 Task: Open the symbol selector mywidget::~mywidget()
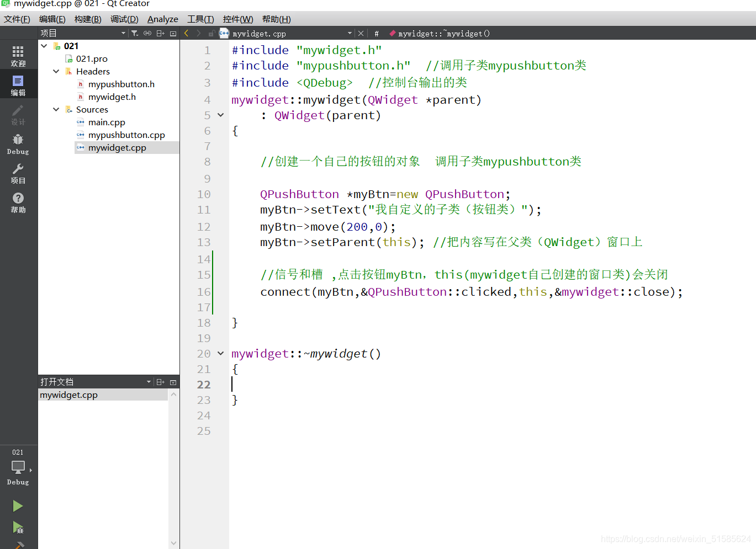coord(444,34)
